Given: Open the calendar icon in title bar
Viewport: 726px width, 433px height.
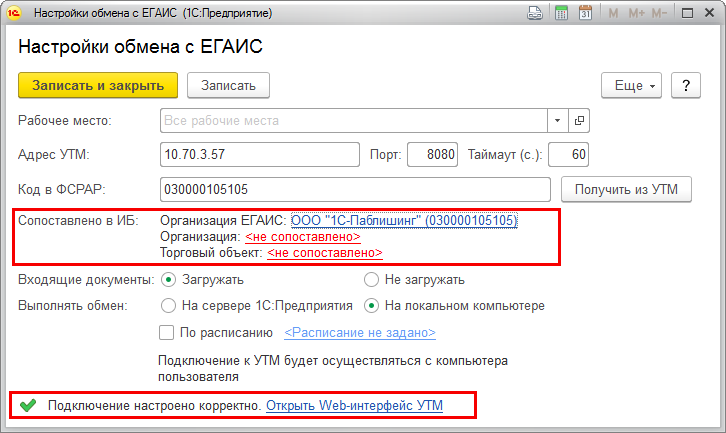Looking at the screenshot, I should (585, 13).
